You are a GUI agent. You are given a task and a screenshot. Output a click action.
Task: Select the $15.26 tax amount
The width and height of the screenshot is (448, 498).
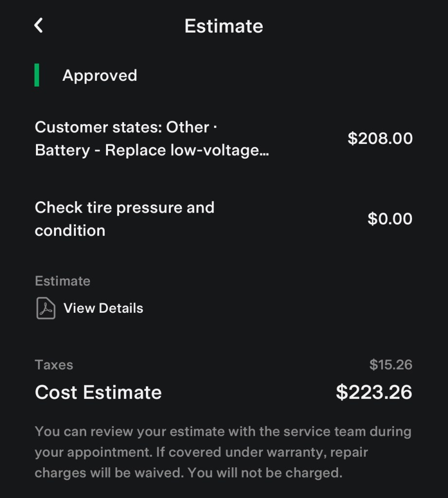tap(391, 365)
